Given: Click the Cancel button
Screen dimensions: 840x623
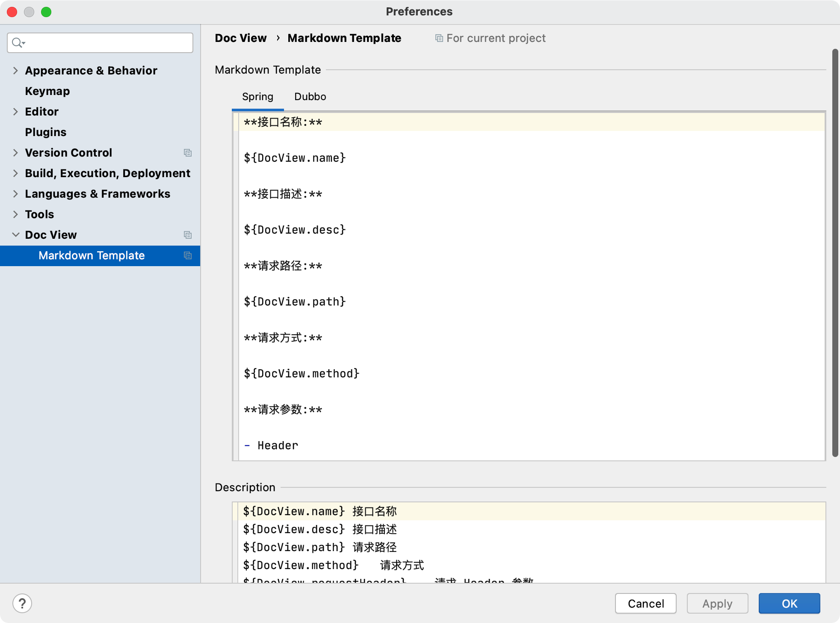Looking at the screenshot, I should 646,603.
